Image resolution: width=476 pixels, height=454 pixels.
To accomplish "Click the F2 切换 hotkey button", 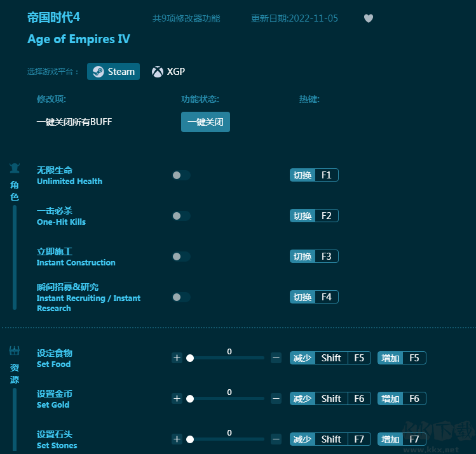I will click(x=314, y=216).
